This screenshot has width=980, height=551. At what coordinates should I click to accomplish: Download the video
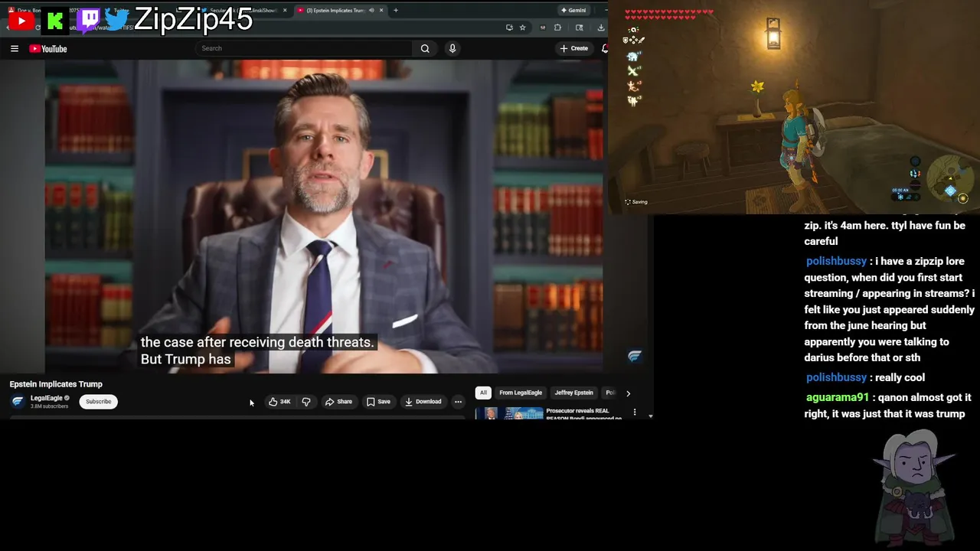(423, 402)
